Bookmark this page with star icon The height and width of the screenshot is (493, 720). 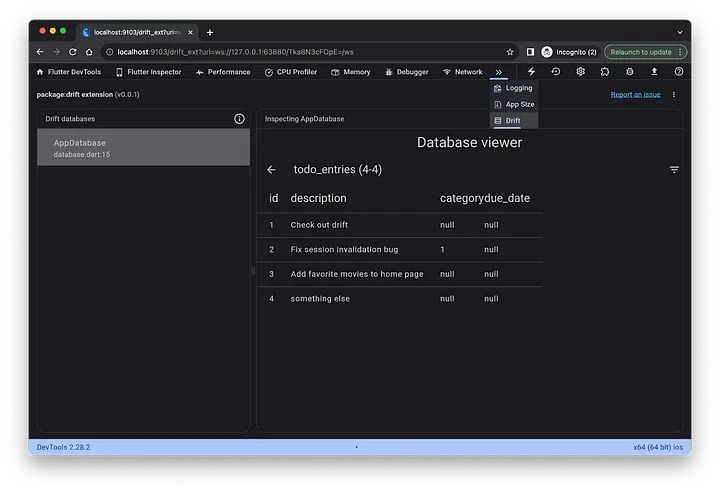pos(510,52)
